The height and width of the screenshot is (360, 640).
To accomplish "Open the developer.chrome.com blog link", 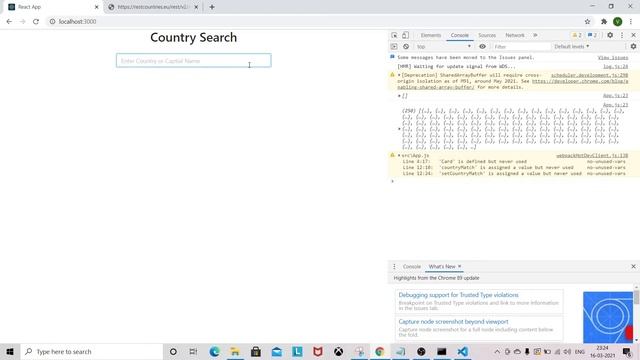I will [580, 81].
